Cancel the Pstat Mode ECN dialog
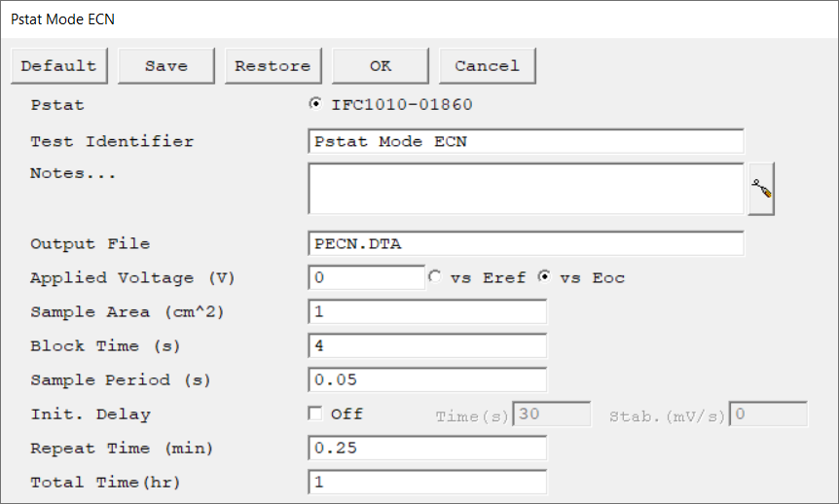 coord(487,66)
